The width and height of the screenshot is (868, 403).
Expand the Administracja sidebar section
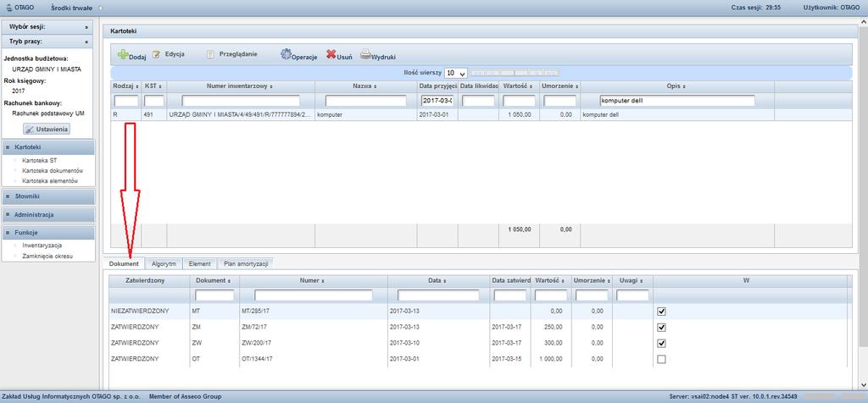(48, 214)
